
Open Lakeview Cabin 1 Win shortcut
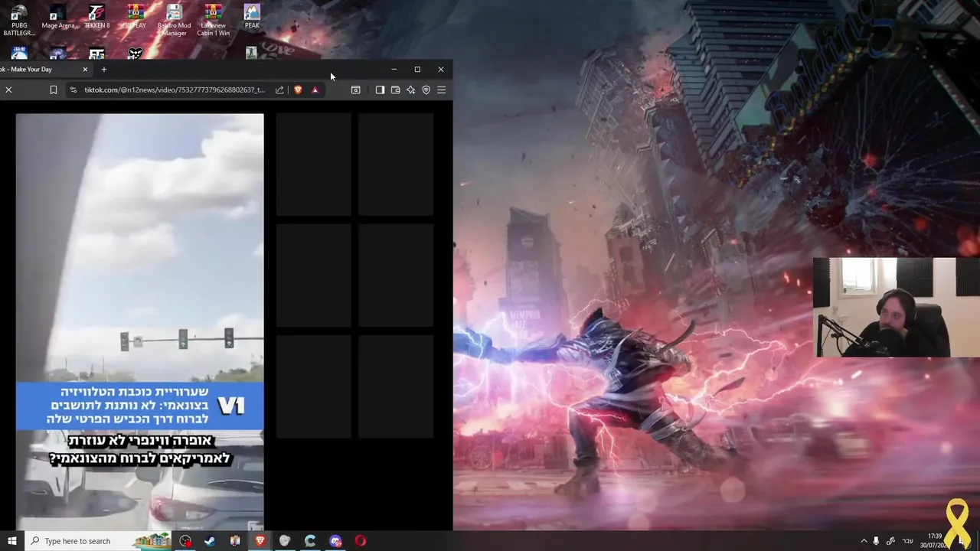click(x=214, y=21)
